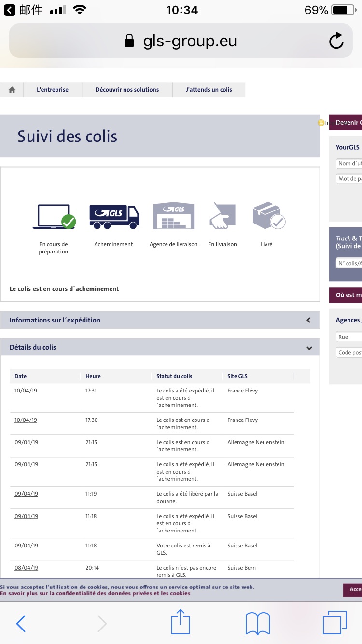Open Safari bookmarks icon
This screenshot has width=362, height=644.
(x=258, y=623)
